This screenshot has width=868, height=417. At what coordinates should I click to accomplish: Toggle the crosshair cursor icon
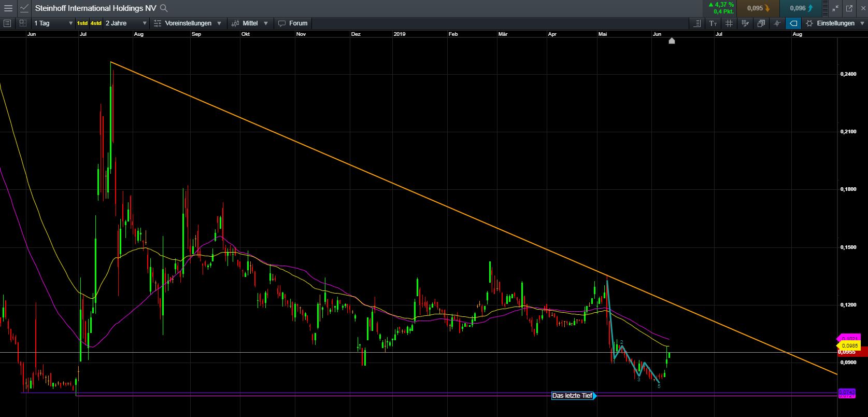(777, 23)
